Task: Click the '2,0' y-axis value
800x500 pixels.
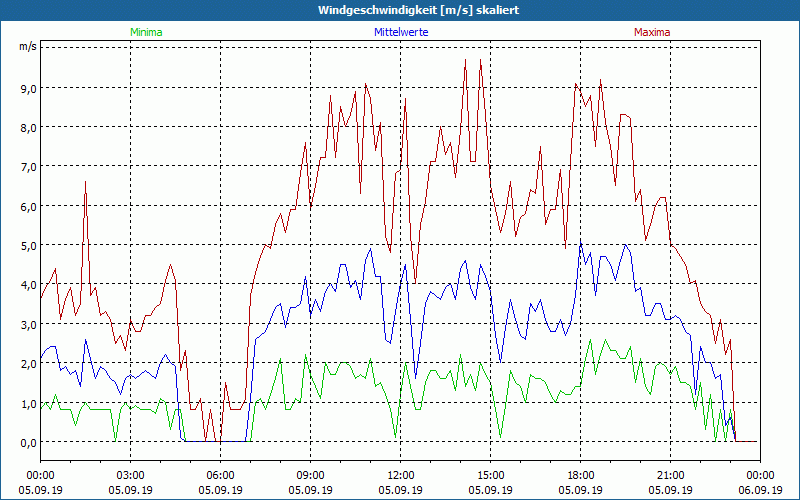Action: pyautogui.click(x=29, y=364)
